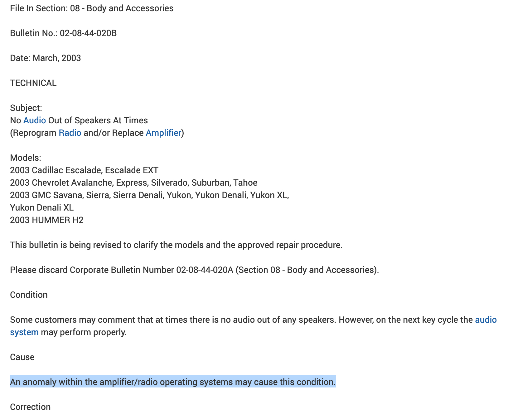Follow the Radio hyperlink
This screenshot has height=418, width=532.
coord(70,133)
